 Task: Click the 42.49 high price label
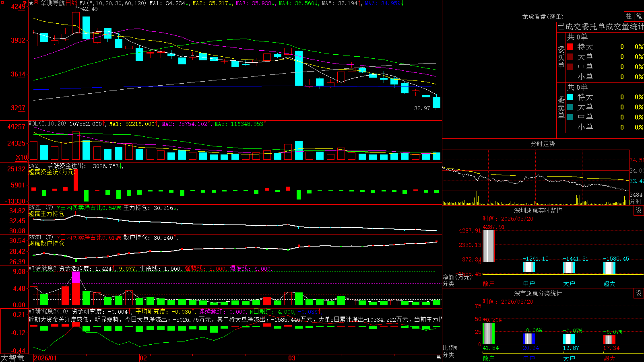[90, 9]
